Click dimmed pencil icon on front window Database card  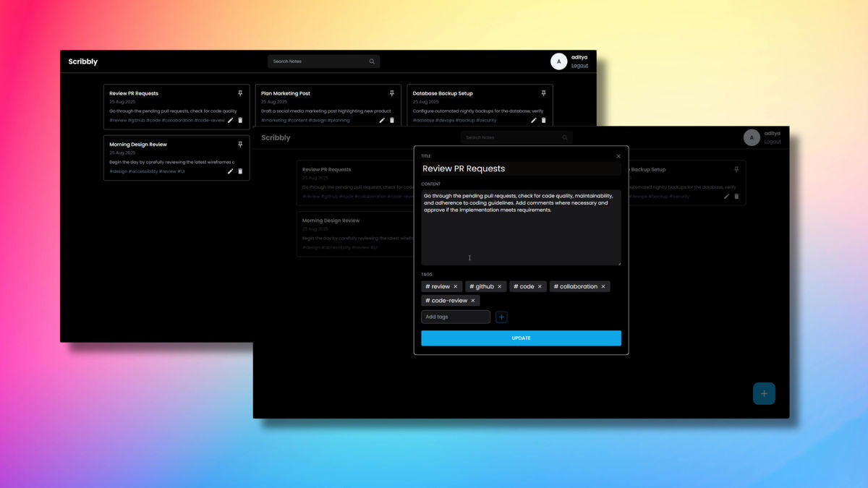pyautogui.click(x=727, y=196)
